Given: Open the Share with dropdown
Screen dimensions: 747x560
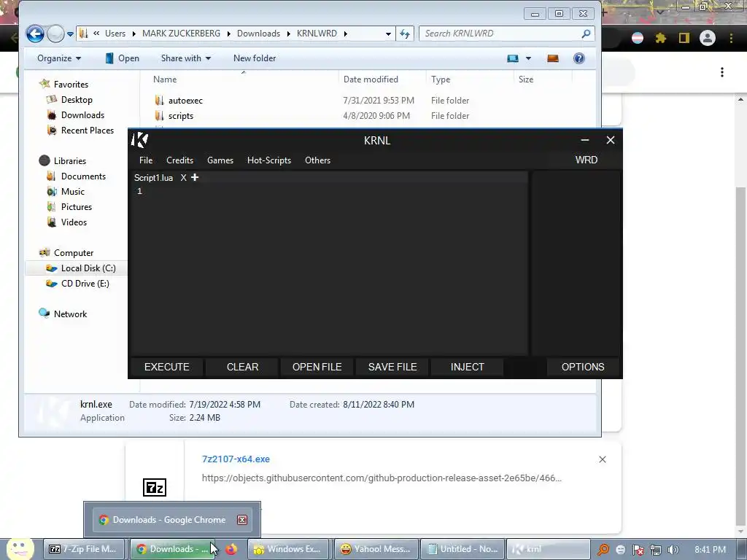Looking at the screenshot, I should coord(186,58).
